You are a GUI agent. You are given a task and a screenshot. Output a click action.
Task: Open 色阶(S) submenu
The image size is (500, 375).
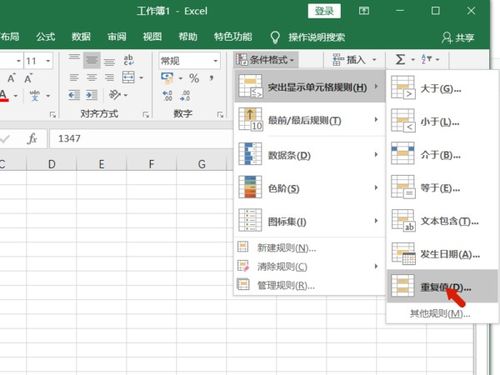(x=310, y=188)
